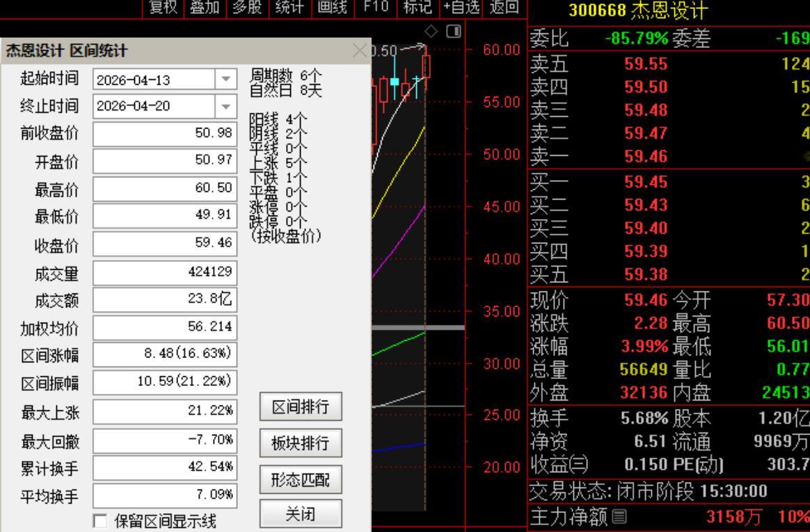
Task: Open the 多股 toolbar item
Action: 247,7
